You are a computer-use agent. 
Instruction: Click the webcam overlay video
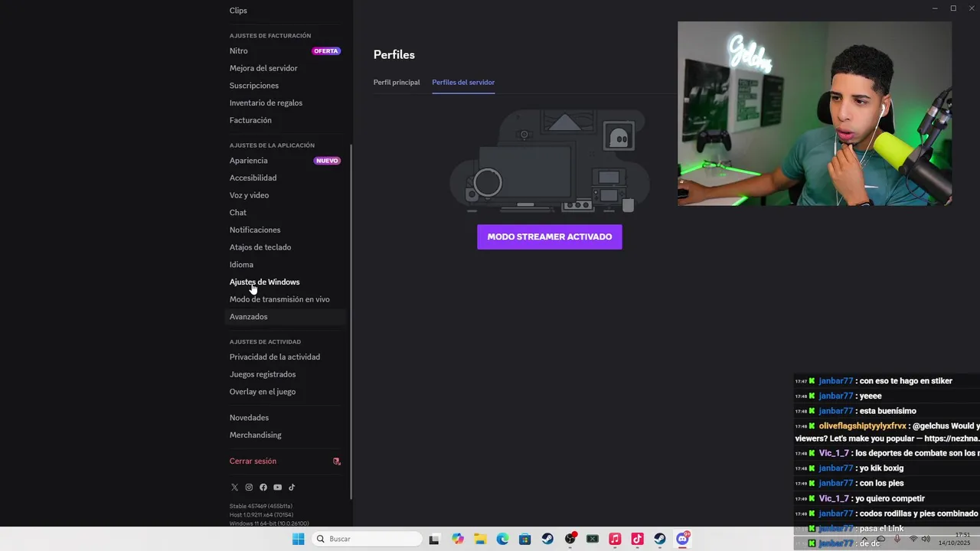pos(815,113)
